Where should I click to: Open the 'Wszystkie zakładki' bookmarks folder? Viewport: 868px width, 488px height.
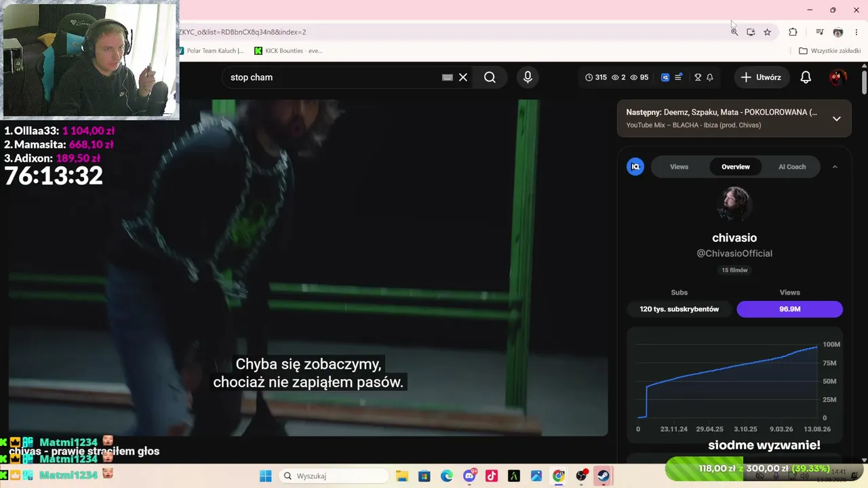(829, 51)
